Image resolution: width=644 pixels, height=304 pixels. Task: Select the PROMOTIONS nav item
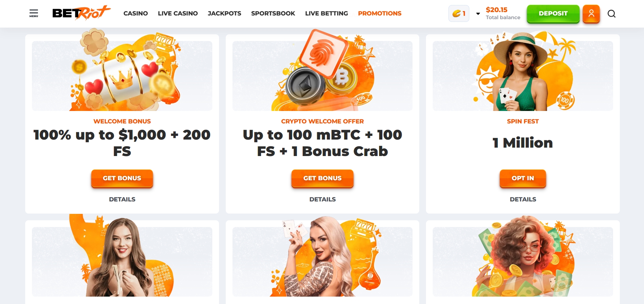coord(380,13)
